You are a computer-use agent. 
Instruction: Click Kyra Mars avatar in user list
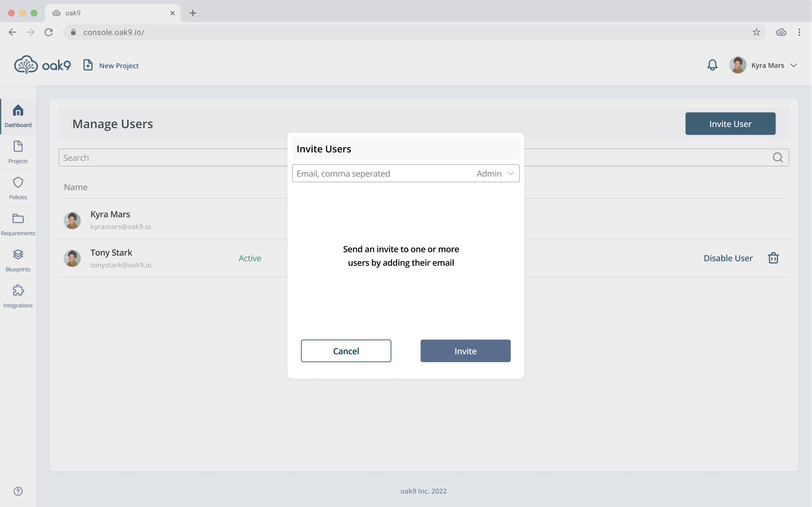pyautogui.click(x=72, y=220)
